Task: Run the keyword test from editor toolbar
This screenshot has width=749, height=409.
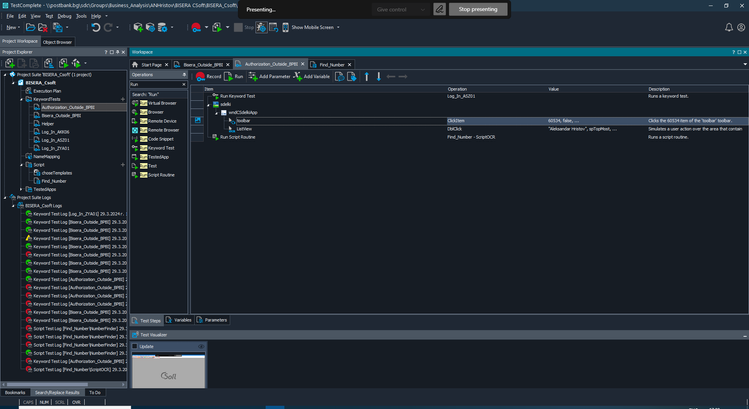Action: (234, 76)
